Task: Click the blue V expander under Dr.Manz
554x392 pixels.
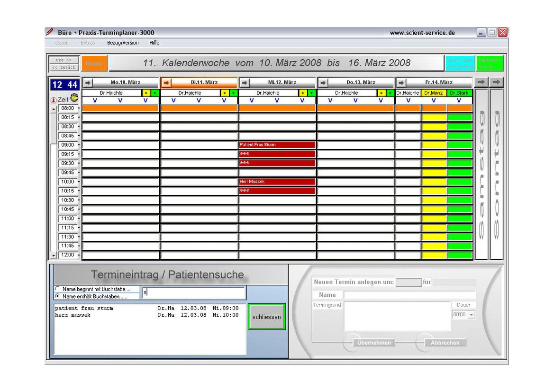Action: click(x=434, y=100)
